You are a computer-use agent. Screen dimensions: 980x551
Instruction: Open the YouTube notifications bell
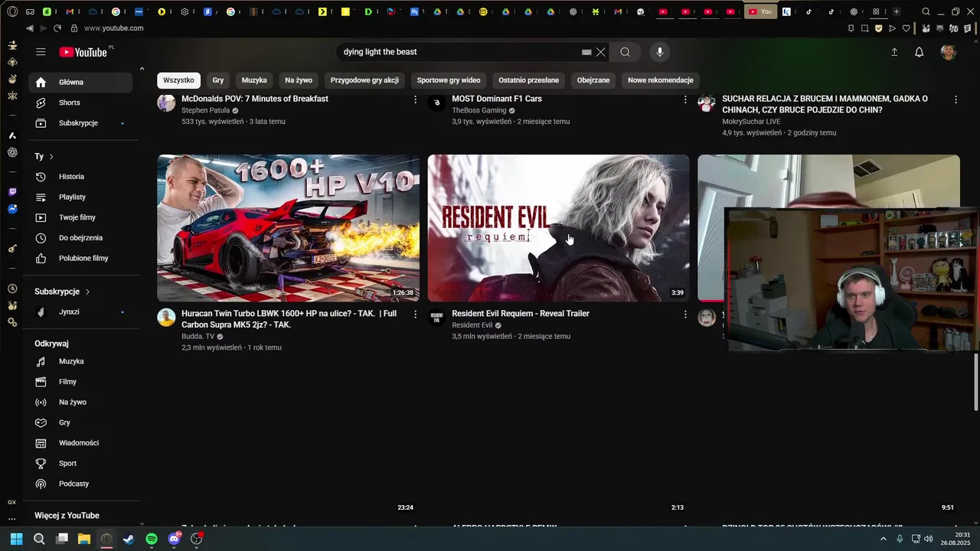pyautogui.click(x=920, y=52)
